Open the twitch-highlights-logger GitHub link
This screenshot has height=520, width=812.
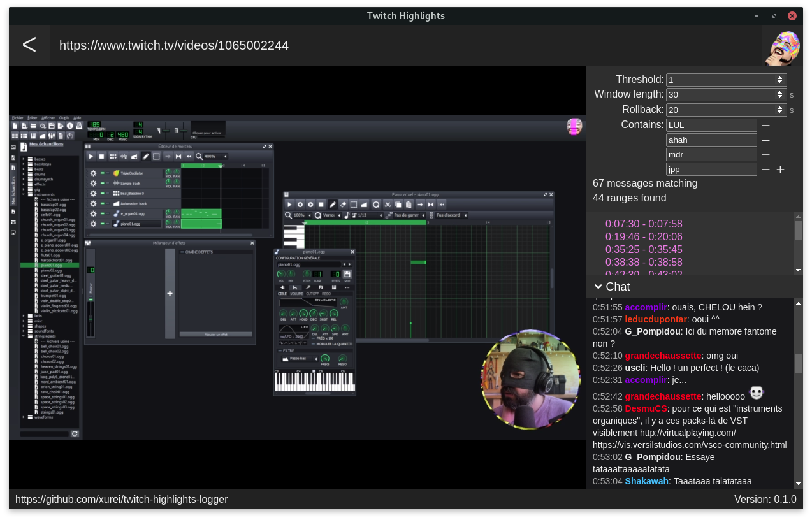pyautogui.click(x=121, y=499)
